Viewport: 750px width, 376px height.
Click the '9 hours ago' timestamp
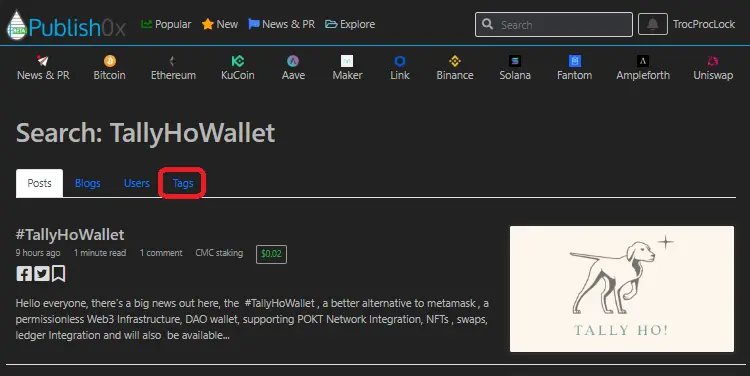[x=38, y=253]
